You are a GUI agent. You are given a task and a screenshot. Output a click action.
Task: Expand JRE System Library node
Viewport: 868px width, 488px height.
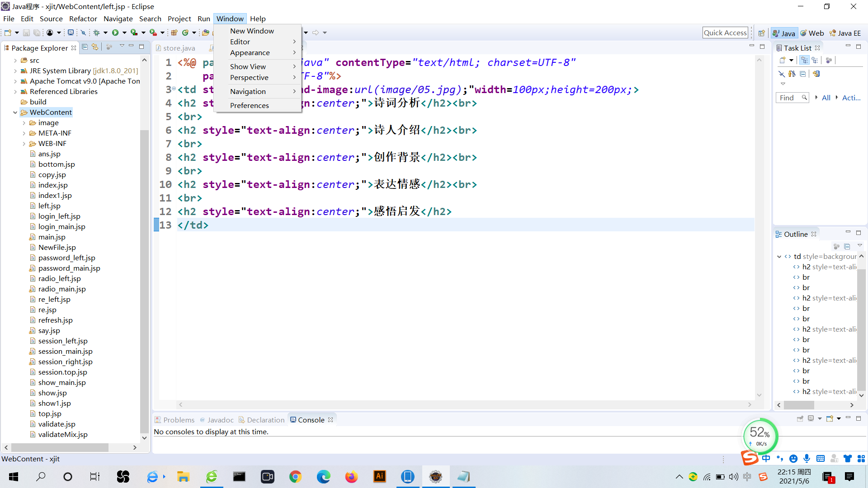15,70
